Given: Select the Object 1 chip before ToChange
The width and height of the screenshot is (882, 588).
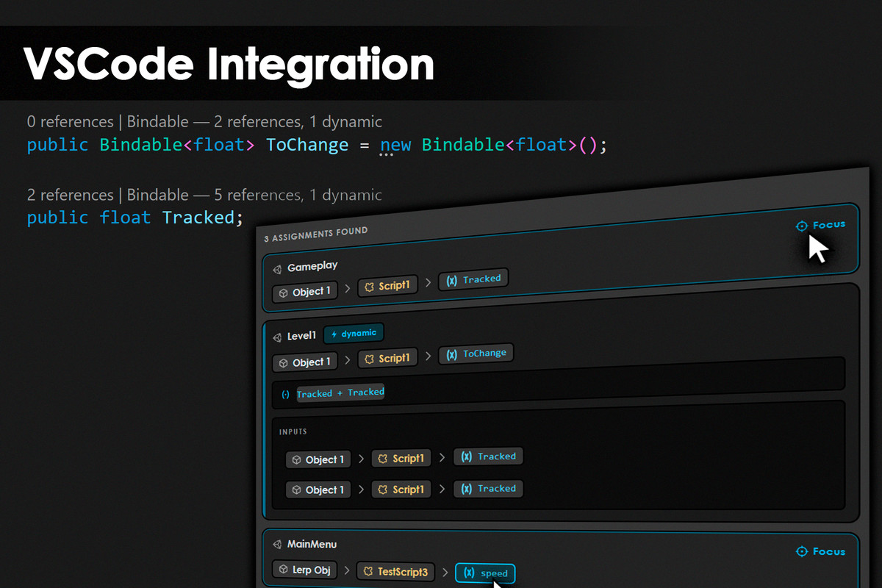Looking at the screenshot, I should [x=305, y=362].
